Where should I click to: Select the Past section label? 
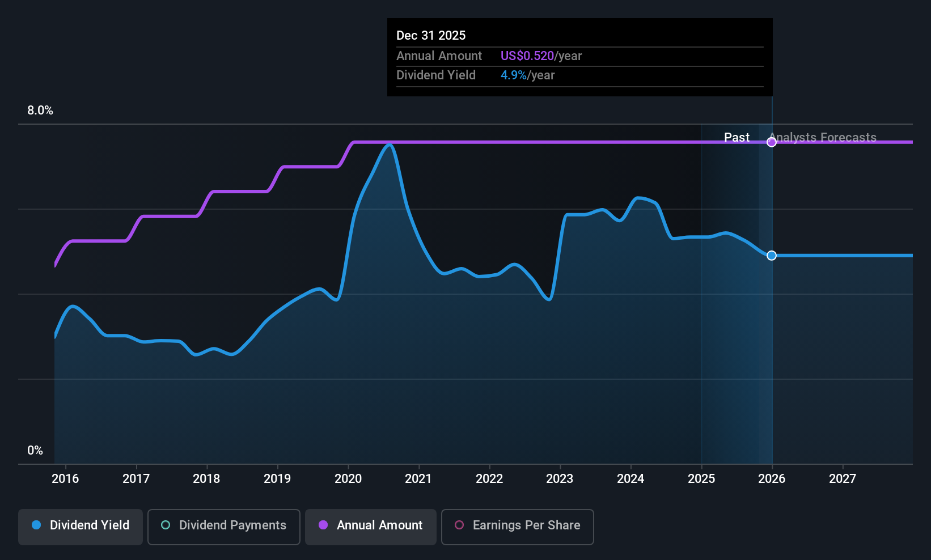point(737,137)
